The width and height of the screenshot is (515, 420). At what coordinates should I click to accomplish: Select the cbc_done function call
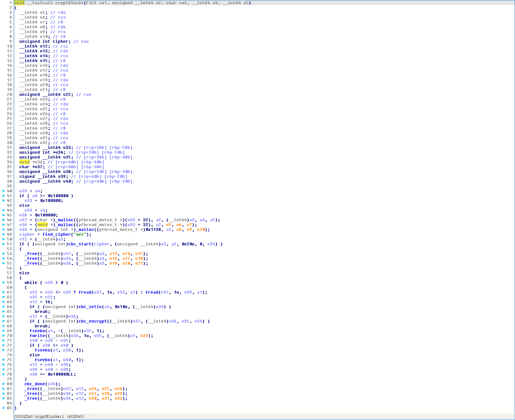[34, 384]
